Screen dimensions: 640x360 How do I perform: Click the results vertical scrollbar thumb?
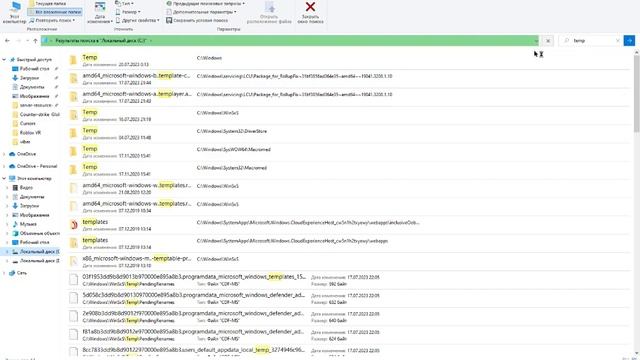pyautogui.click(x=636, y=94)
